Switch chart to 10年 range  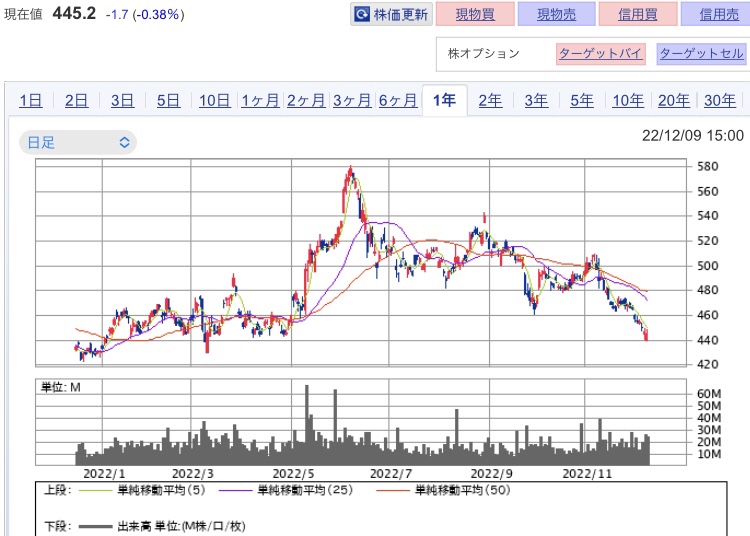(x=628, y=101)
